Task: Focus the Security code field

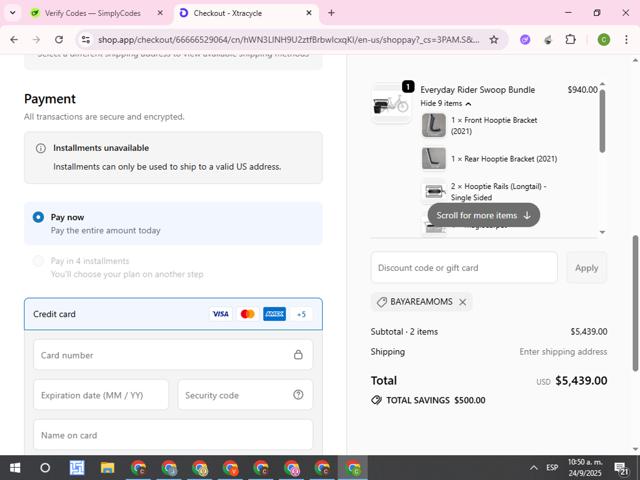Action: coord(245,395)
